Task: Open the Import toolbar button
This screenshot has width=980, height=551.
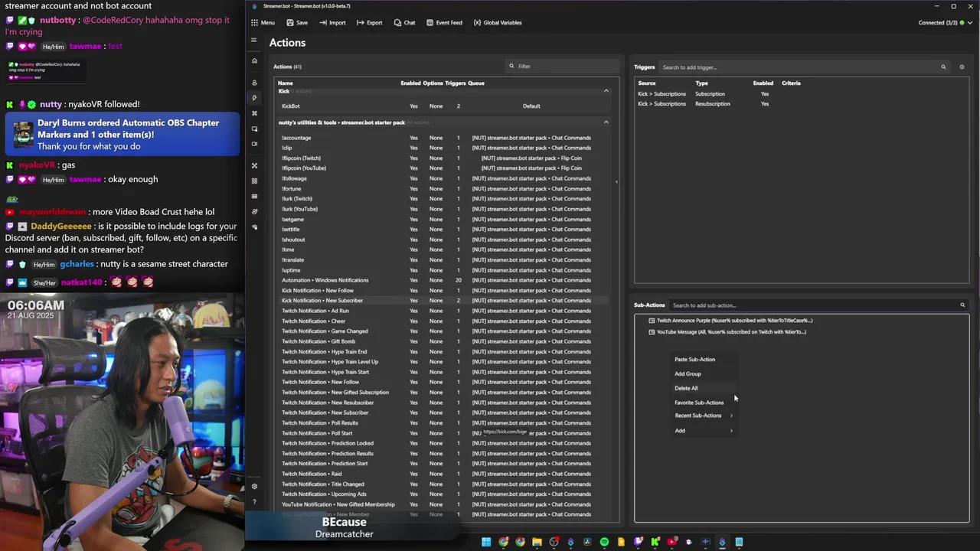Action: 332,22
